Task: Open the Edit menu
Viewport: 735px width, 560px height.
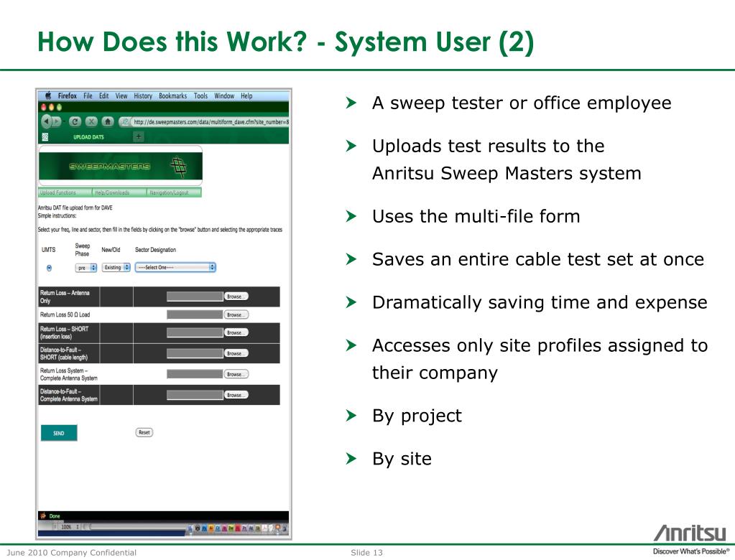Action: point(103,95)
